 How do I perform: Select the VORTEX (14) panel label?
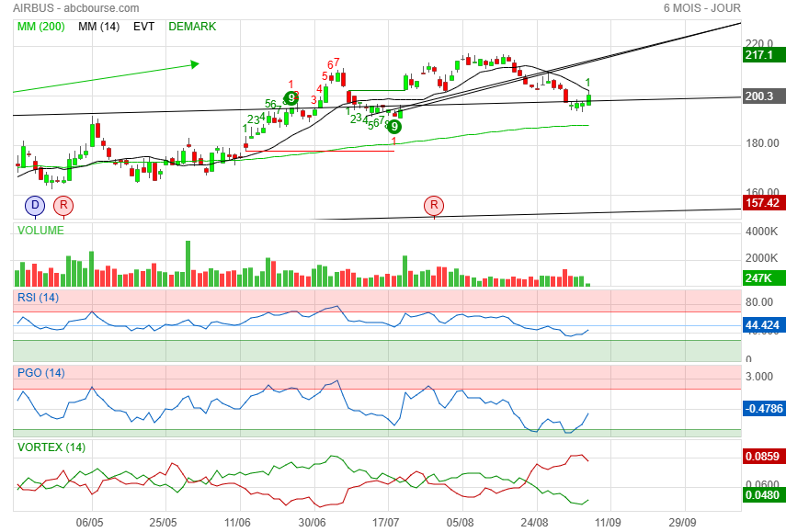[x=51, y=447]
